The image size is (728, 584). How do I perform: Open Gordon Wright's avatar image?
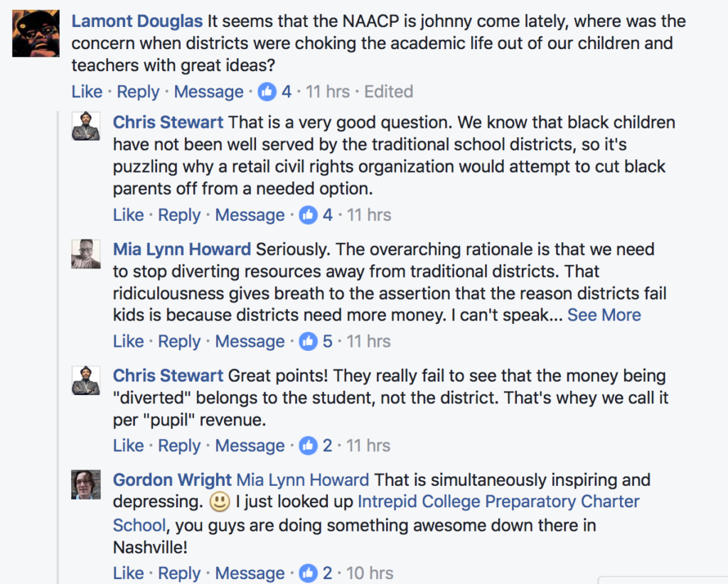click(x=85, y=485)
